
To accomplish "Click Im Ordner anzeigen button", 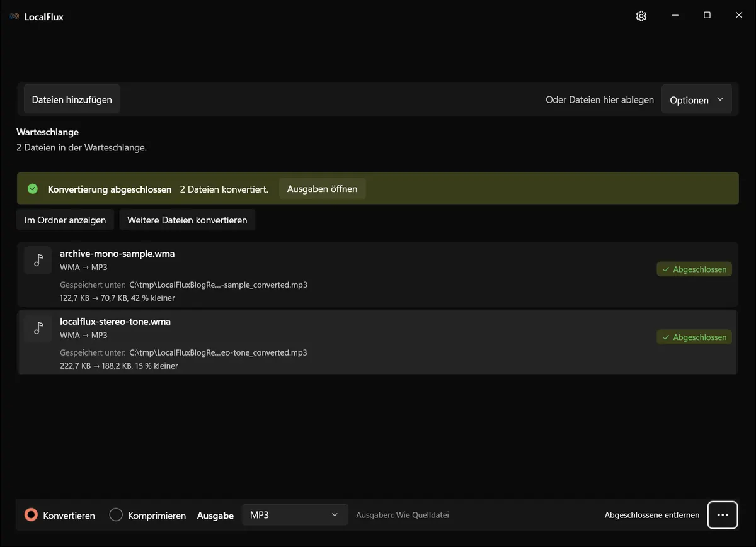I will click(x=66, y=220).
